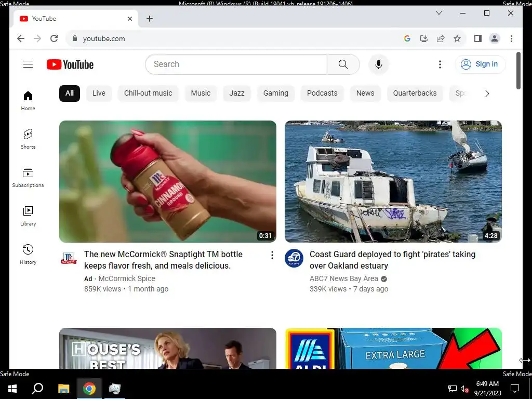
Task: Open McCormick Spice channel name link
Action: [x=127, y=278]
